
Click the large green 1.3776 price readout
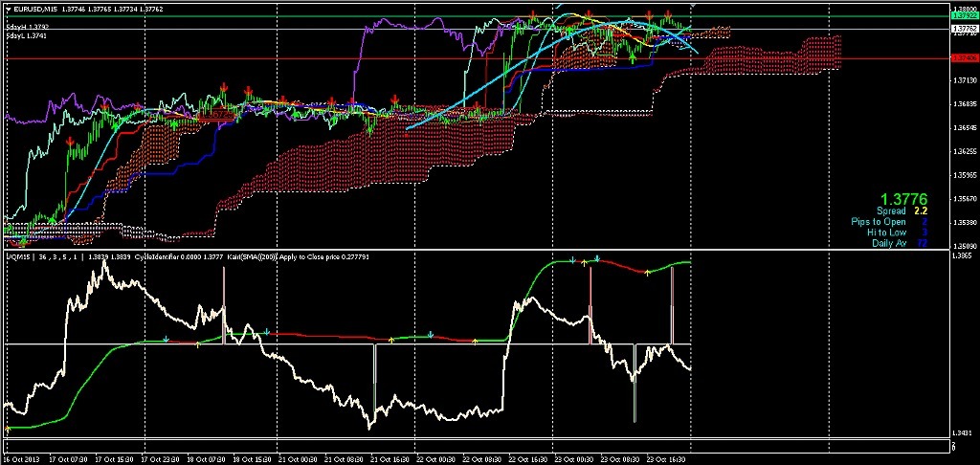click(903, 200)
